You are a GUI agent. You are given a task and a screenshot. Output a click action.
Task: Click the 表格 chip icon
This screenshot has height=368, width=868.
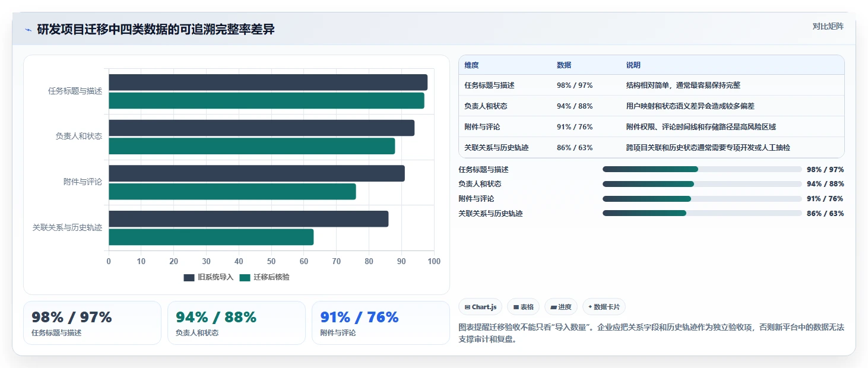coord(516,307)
